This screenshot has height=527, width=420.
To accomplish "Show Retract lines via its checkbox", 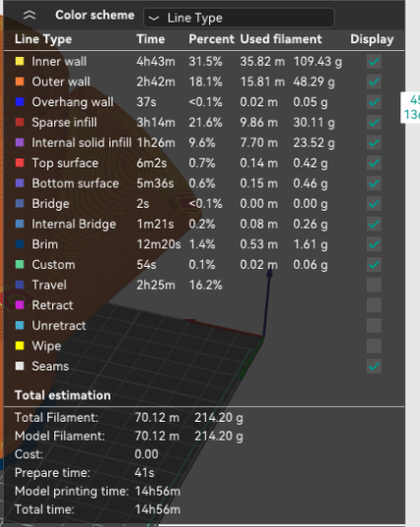I will pos(374,305).
